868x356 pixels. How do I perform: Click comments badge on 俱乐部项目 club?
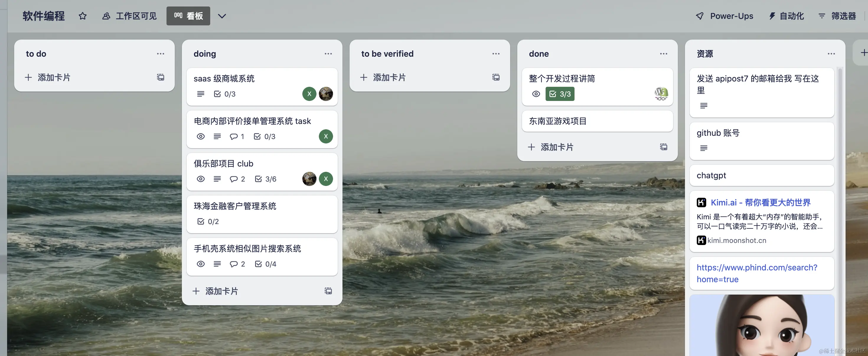click(x=237, y=179)
